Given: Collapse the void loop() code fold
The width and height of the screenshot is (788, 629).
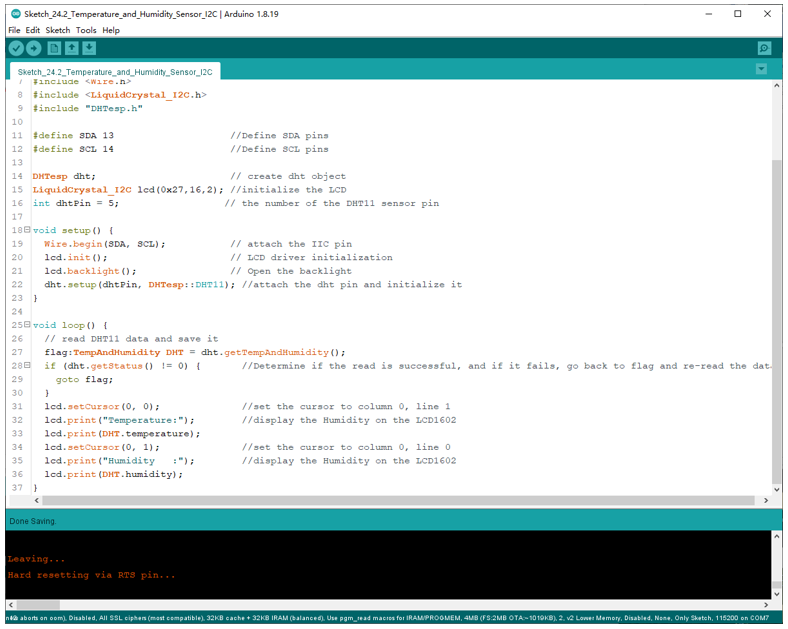Looking at the screenshot, I should 27,325.
